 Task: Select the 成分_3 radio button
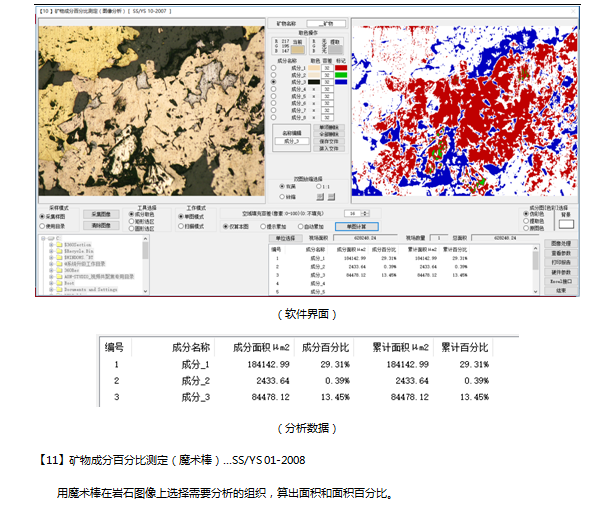(275, 81)
